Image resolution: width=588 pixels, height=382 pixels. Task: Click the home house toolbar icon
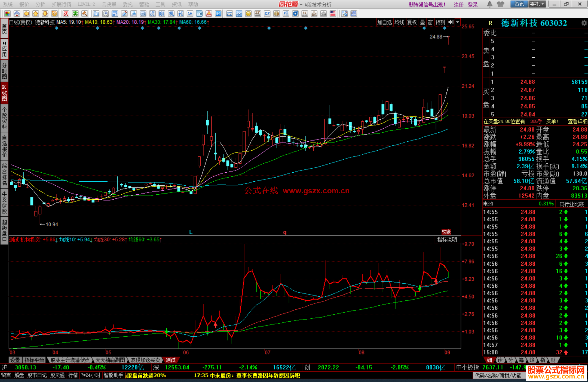[x=17, y=14]
